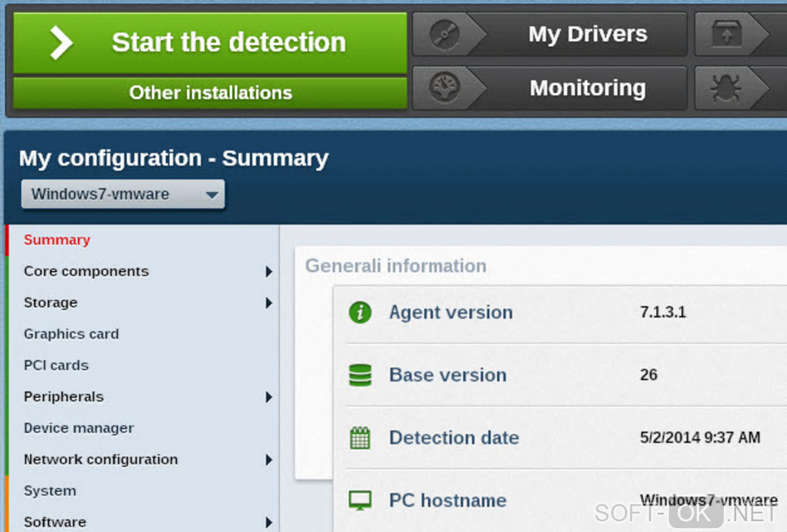This screenshot has height=532, width=787.
Task: Expand the Storage submenu arrow
Action: coord(269,303)
